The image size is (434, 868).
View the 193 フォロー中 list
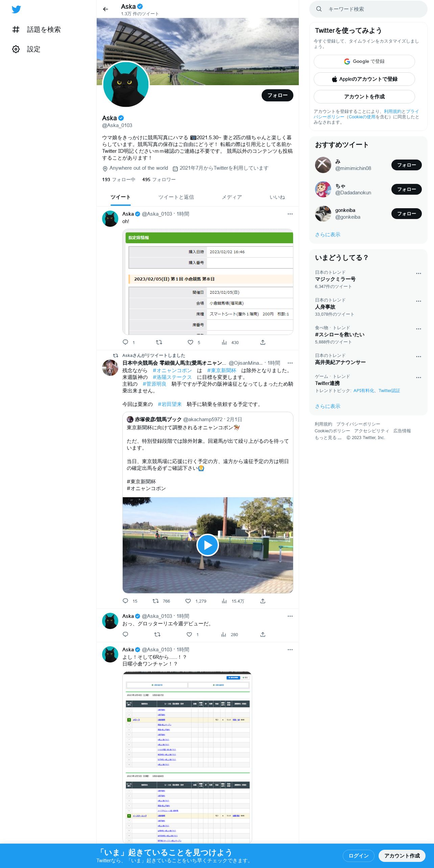tap(119, 179)
